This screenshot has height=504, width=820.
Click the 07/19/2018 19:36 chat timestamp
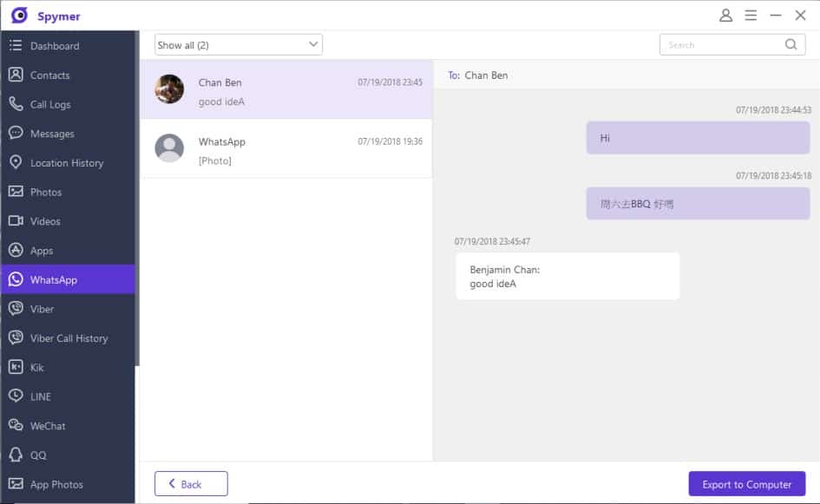390,141
